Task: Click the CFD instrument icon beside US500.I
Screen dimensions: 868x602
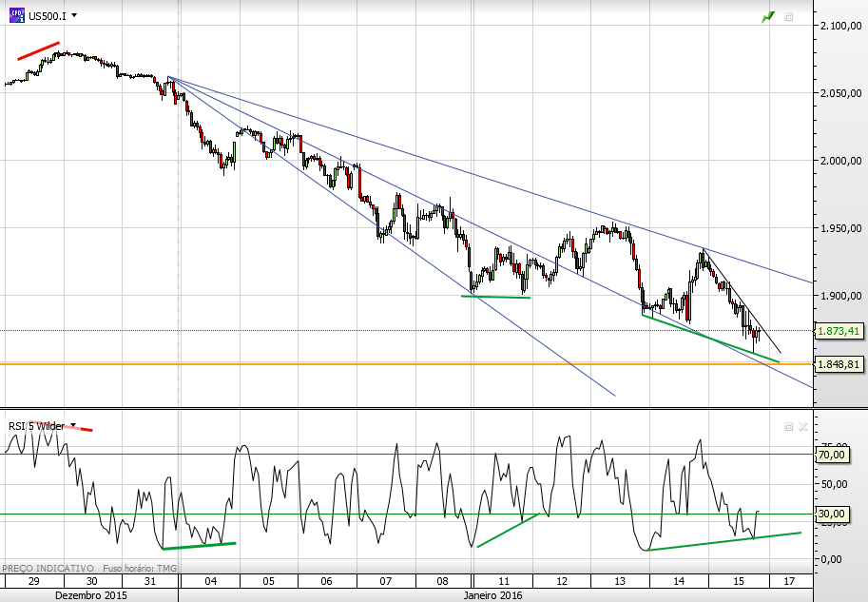Action: click(x=17, y=15)
